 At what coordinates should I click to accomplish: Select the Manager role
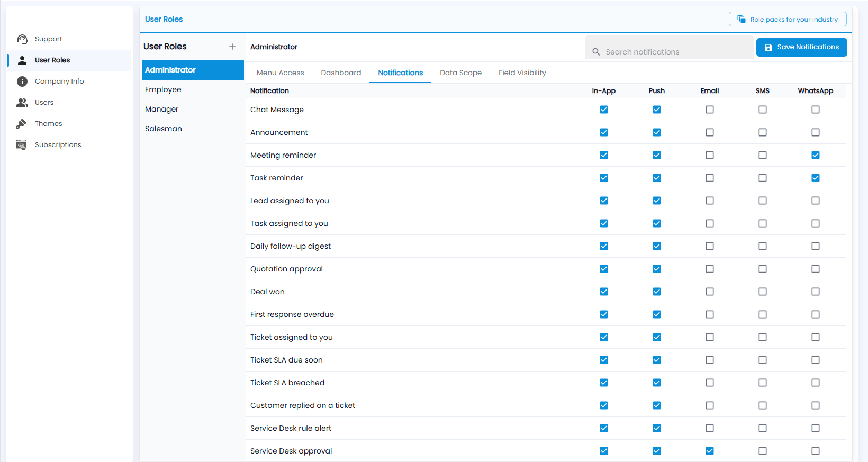(x=193, y=110)
